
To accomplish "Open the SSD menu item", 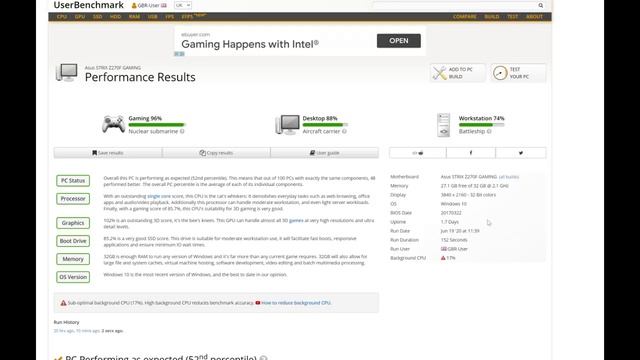I will 97,17.
